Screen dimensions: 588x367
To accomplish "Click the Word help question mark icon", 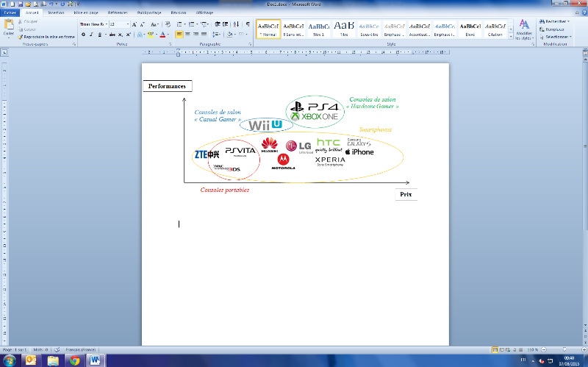I will pos(583,13).
